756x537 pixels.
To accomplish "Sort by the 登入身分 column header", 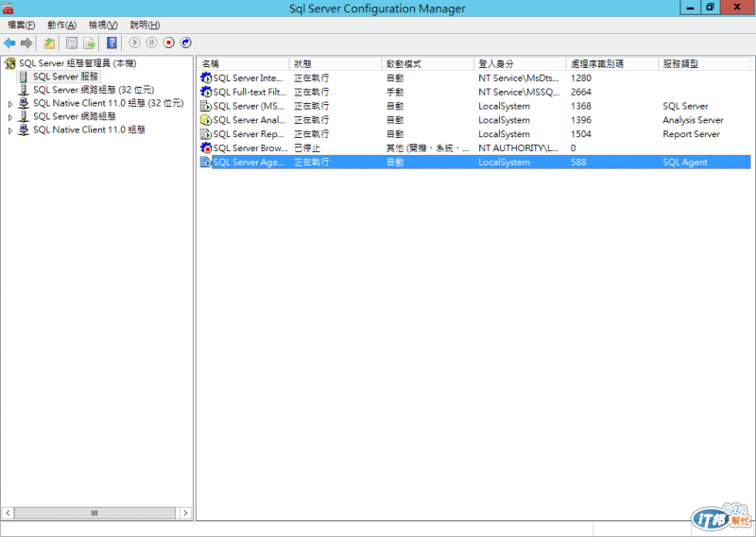I will pyautogui.click(x=520, y=63).
